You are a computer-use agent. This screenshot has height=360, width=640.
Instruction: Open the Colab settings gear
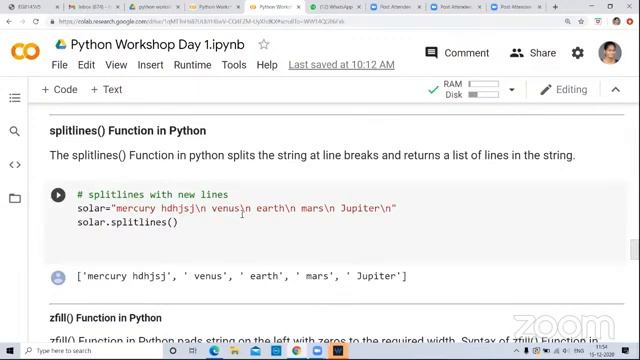click(578, 53)
